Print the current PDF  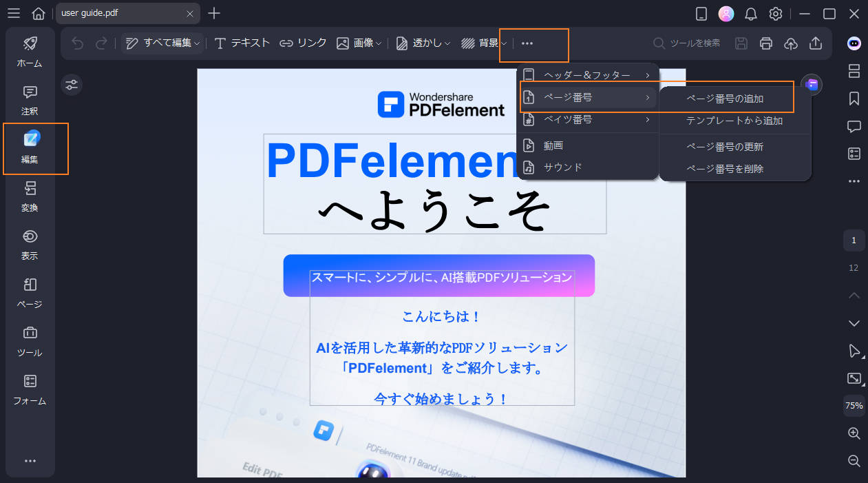(x=766, y=43)
